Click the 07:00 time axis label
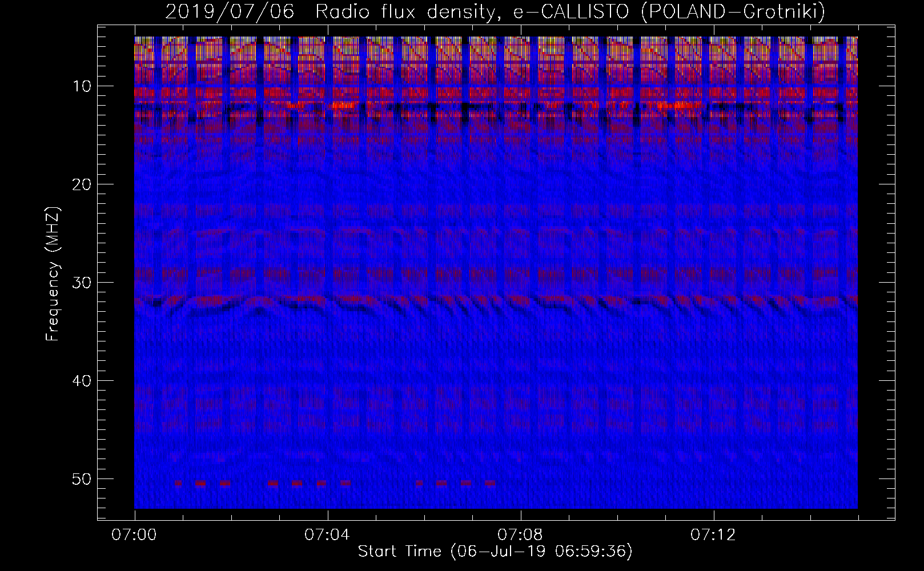This screenshot has width=924, height=571. coord(135,535)
